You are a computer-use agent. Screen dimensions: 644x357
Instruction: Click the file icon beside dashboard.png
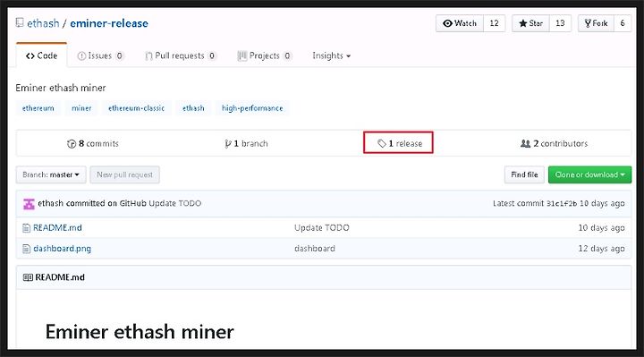26,249
